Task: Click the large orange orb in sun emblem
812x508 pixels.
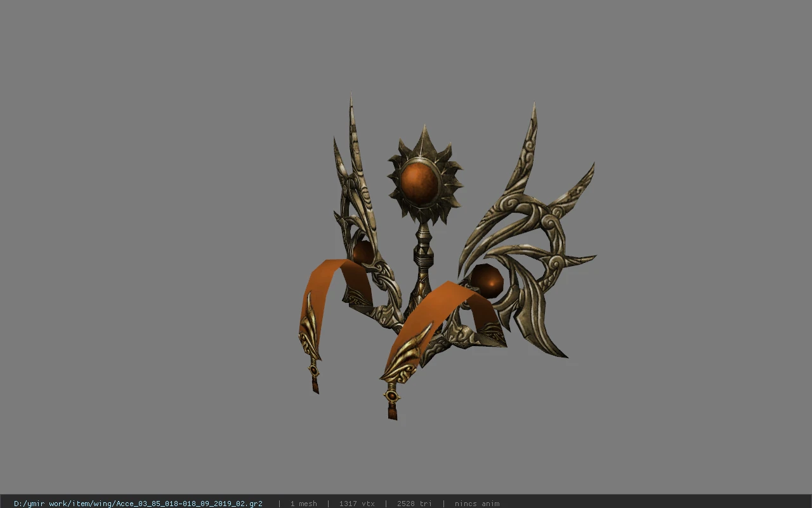Action: tap(420, 183)
